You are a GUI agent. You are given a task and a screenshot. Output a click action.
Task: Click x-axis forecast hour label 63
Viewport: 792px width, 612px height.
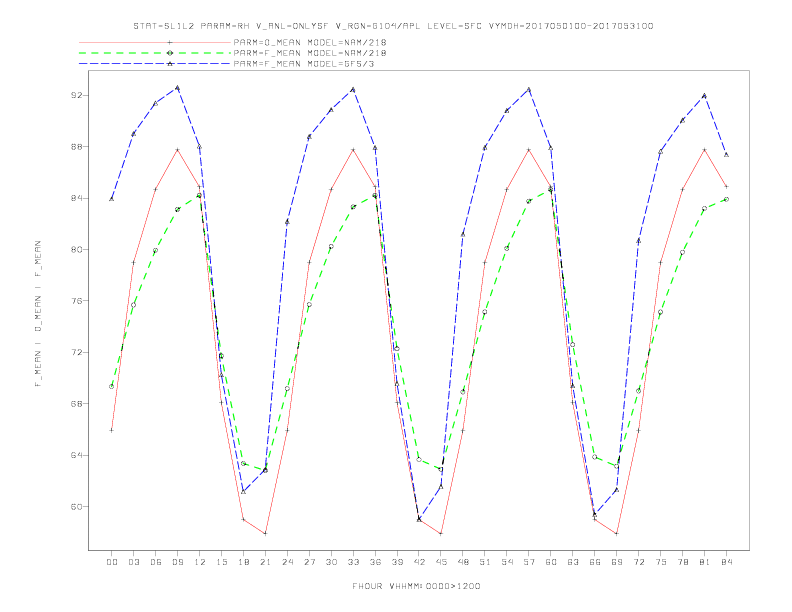click(573, 562)
